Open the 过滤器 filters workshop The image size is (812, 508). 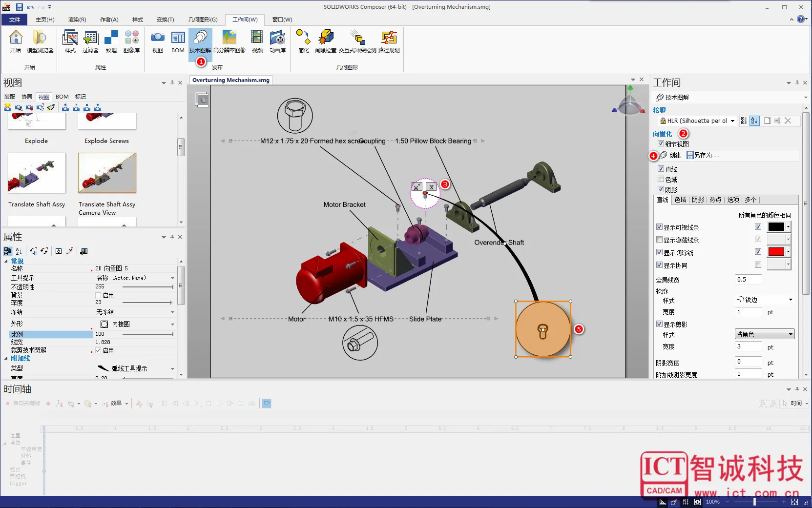[x=91, y=41]
